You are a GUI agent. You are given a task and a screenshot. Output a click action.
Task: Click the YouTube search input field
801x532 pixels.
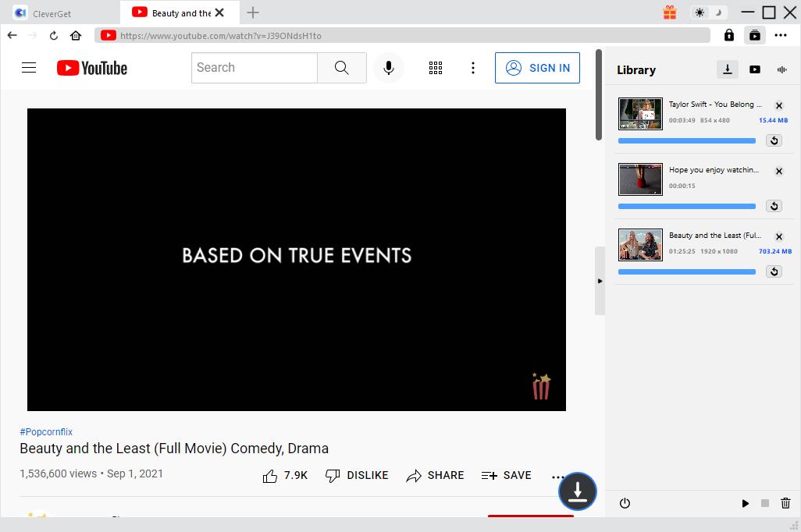click(x=255, y=68)
